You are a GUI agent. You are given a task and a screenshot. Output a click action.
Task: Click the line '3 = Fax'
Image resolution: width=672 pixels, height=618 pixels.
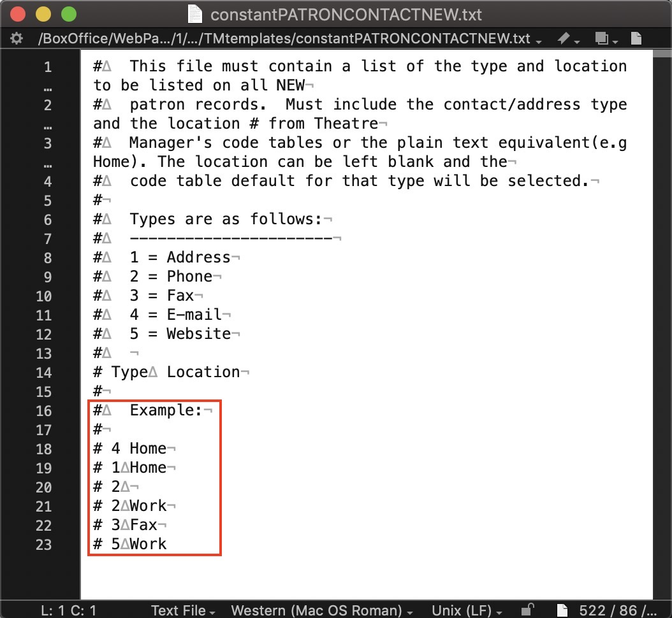coord(161,295)
